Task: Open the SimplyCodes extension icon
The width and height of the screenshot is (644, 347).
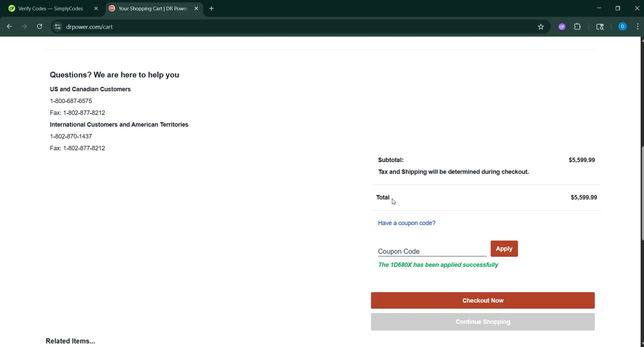Action: pyautogui.click(x=562, y=27)
